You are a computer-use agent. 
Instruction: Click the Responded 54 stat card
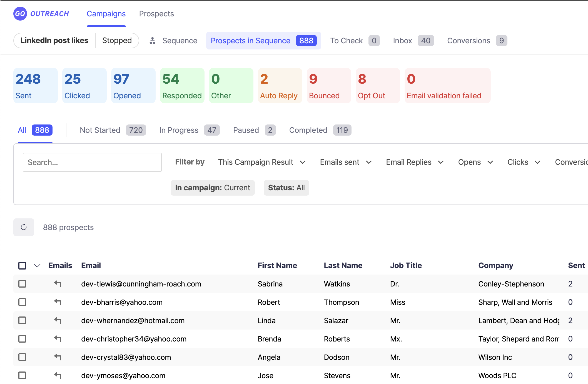182,86
